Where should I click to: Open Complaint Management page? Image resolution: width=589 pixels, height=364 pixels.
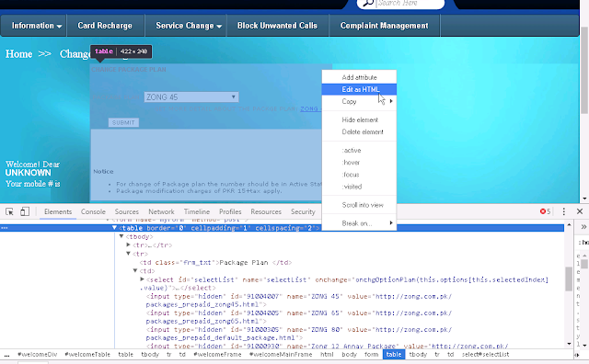coord(384,26)
